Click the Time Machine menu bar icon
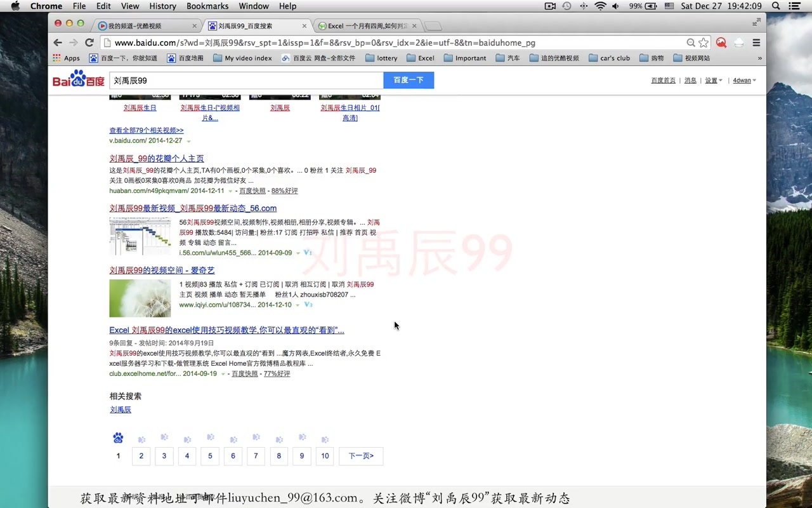The width and height of the screenshot is (812, 508). (566, 6)
